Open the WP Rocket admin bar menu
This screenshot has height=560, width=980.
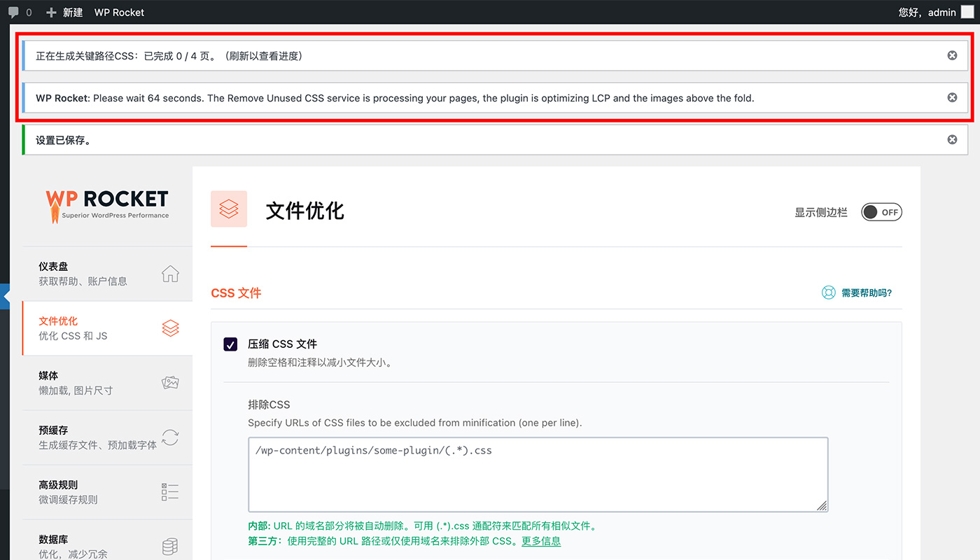click(x=119, y=12)
